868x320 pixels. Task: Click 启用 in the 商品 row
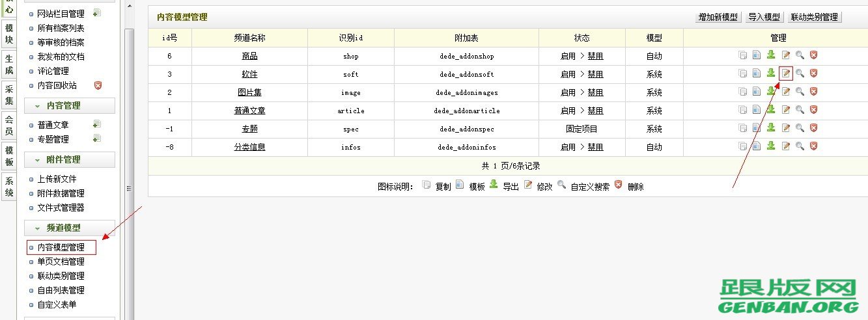568,56
